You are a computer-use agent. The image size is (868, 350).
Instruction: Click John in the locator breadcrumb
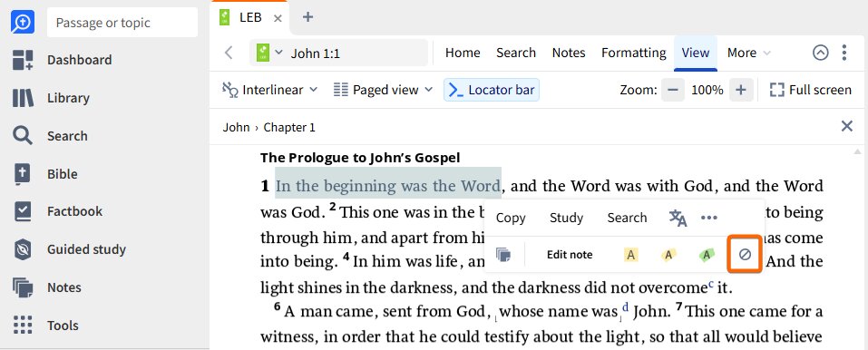(237, 127)
